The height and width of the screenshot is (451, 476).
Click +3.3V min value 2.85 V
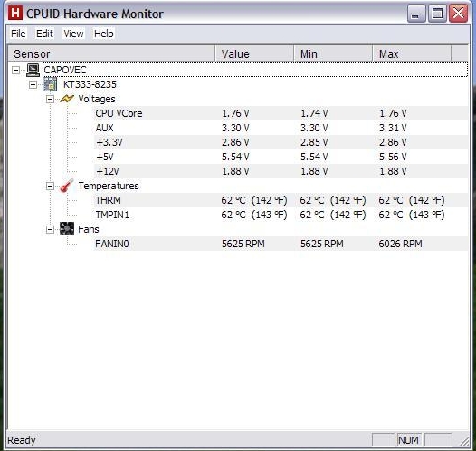pos(314,142)
